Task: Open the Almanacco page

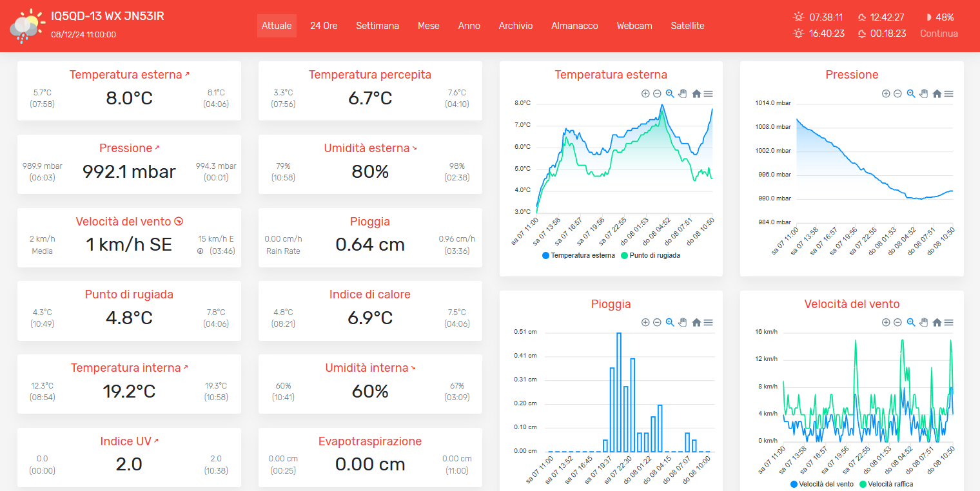Action: [x=574, y=26]
